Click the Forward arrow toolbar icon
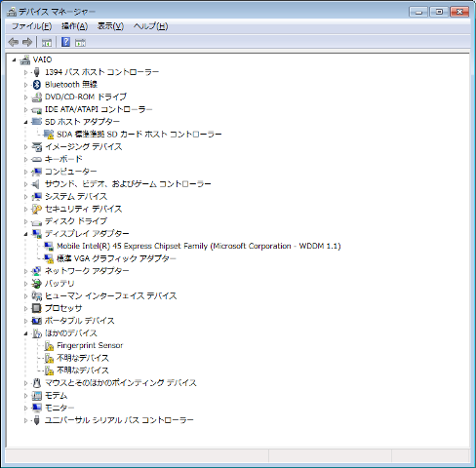Viewport: 476px width, 468px height. 27,42
